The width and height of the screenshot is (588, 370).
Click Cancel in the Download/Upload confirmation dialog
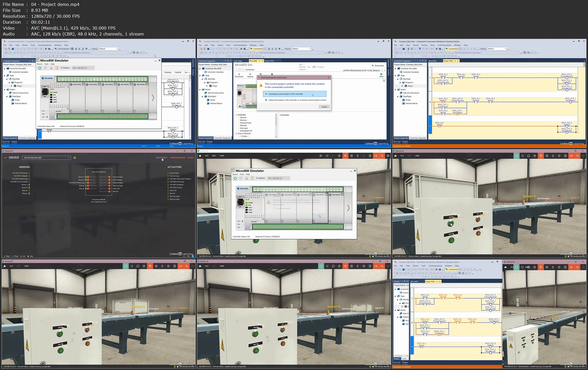click(x=324, y=107)
